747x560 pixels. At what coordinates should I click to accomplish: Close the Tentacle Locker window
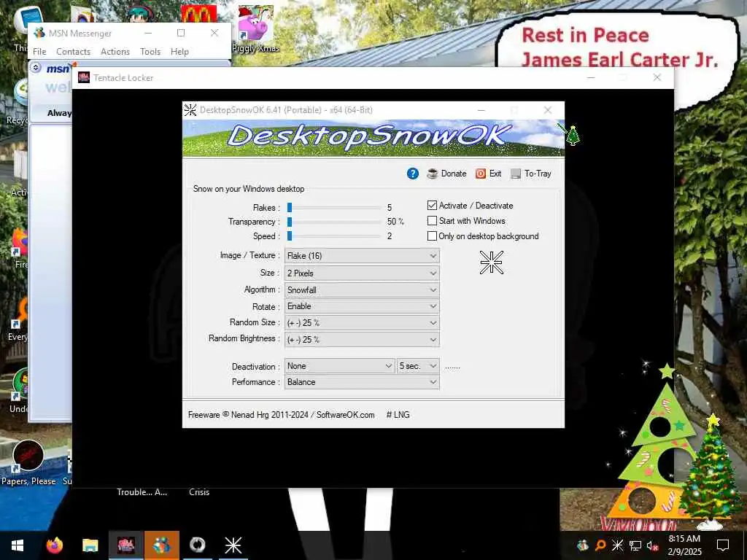coord(657,77)
